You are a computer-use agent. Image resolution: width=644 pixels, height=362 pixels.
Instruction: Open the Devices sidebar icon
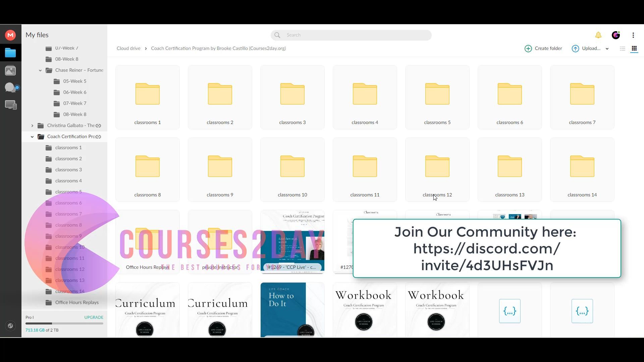coord(11,105)
